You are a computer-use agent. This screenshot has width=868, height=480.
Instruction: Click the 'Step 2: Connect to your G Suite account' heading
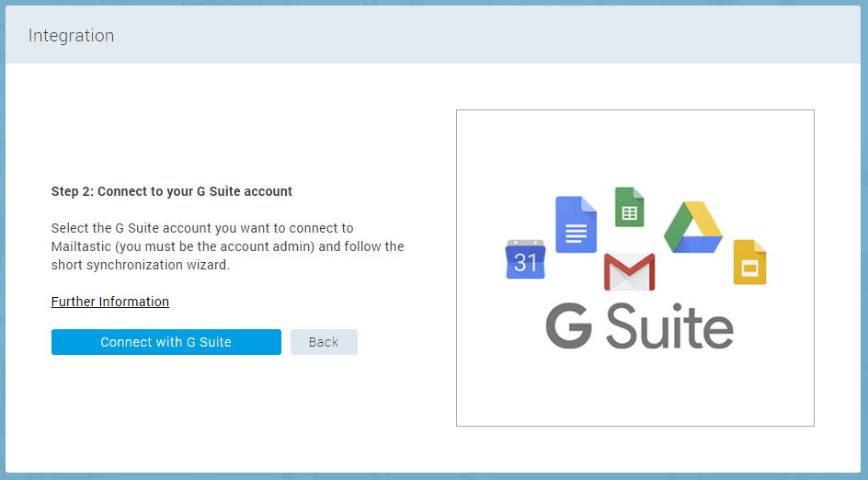172,191
